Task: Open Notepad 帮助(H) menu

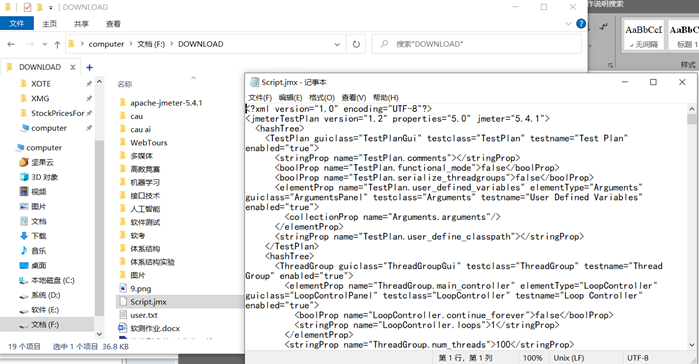Action: coord(386,98)
